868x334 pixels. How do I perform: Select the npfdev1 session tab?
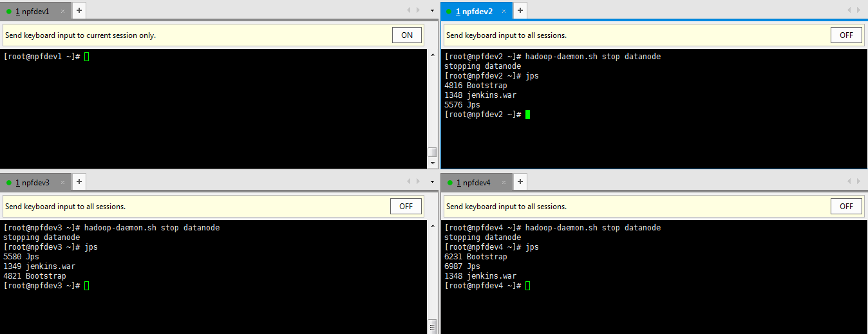pyautogui.click(x=32, y=12)
